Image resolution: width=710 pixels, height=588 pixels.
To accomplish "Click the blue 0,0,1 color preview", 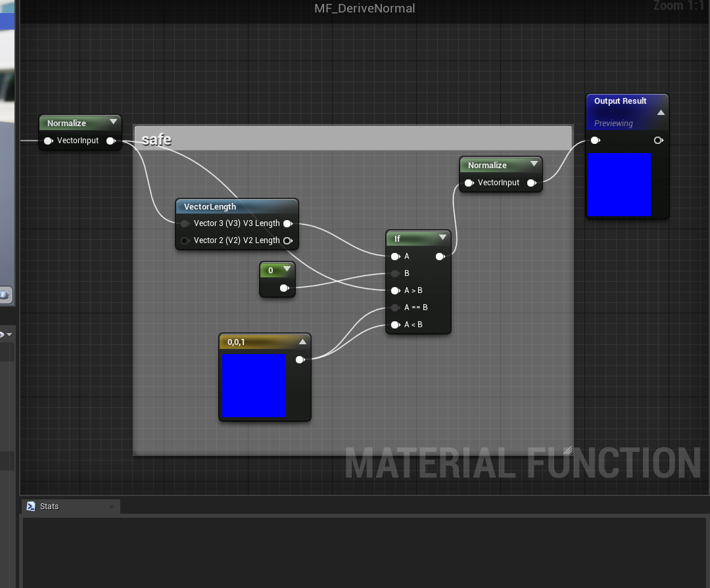I will (253, 386).
